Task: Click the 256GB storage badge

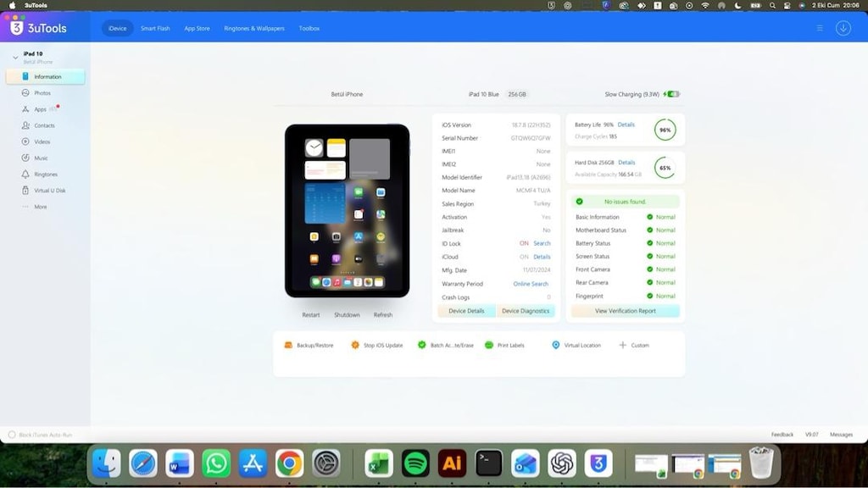Action: [517, 95]
